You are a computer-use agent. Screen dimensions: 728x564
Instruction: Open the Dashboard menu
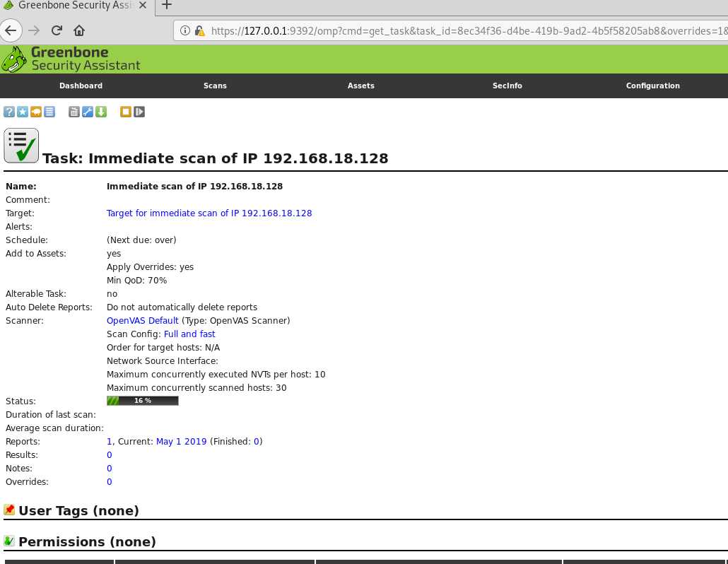81,86
